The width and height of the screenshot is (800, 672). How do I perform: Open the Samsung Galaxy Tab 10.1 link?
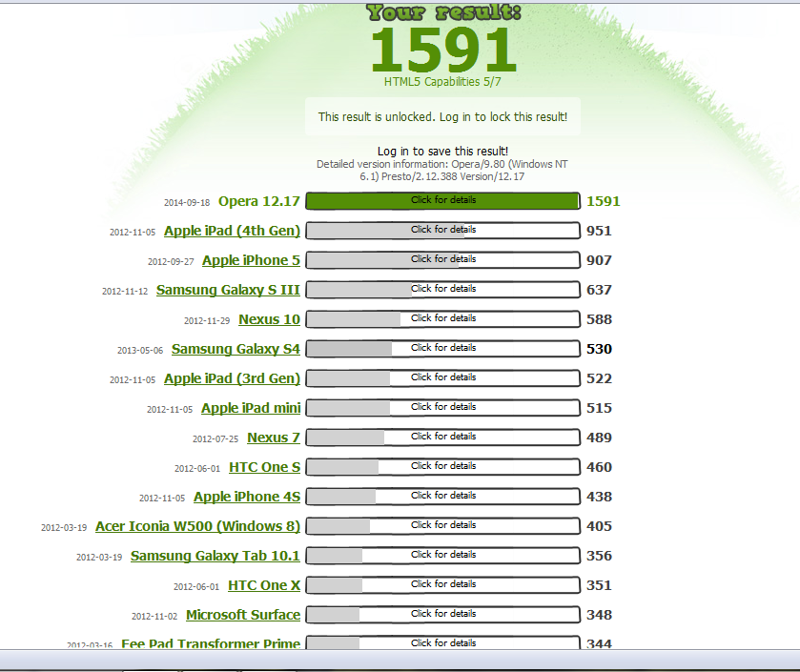click(215, 557)
